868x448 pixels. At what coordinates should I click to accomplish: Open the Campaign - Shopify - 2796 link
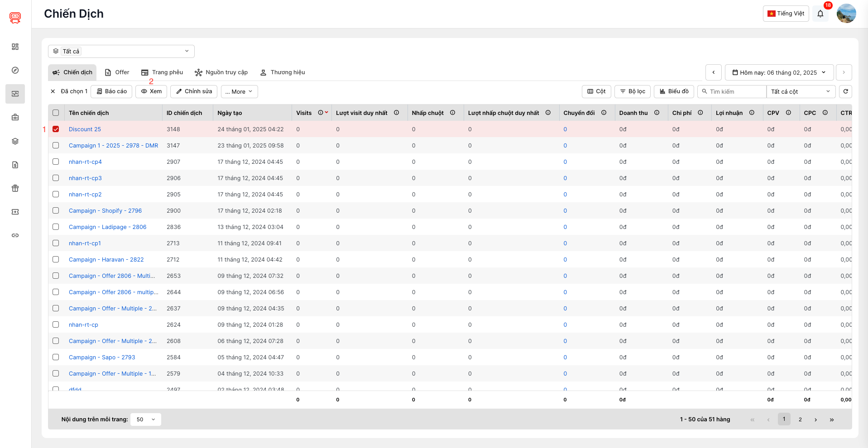[105, 210]
